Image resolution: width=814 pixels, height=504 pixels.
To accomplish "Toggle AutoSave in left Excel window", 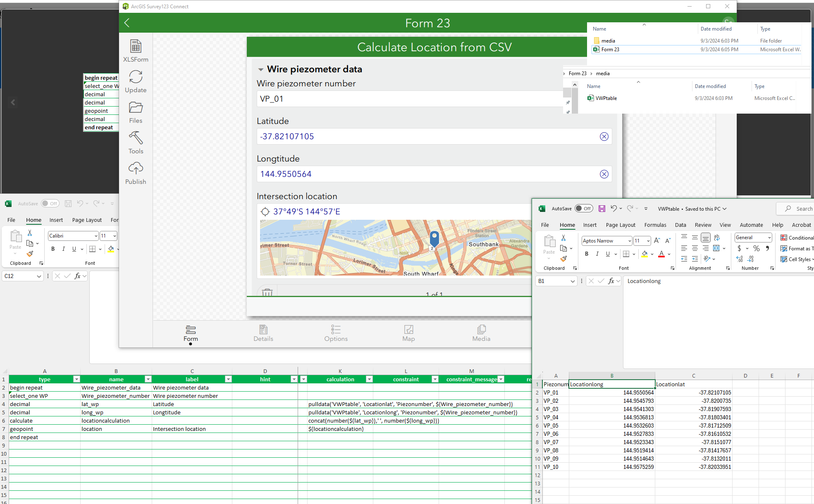I will (50, 204).
